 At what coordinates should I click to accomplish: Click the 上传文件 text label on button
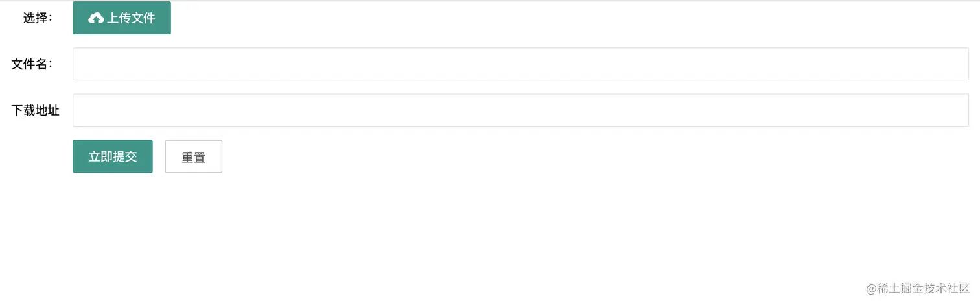tap(132, 18)
